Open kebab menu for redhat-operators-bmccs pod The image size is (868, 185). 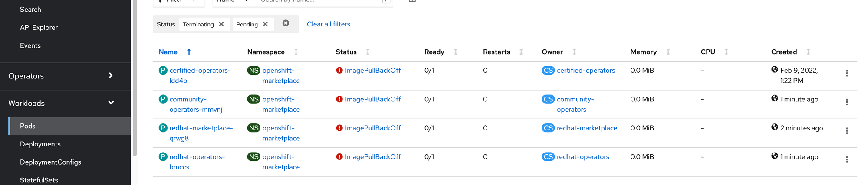847,159
